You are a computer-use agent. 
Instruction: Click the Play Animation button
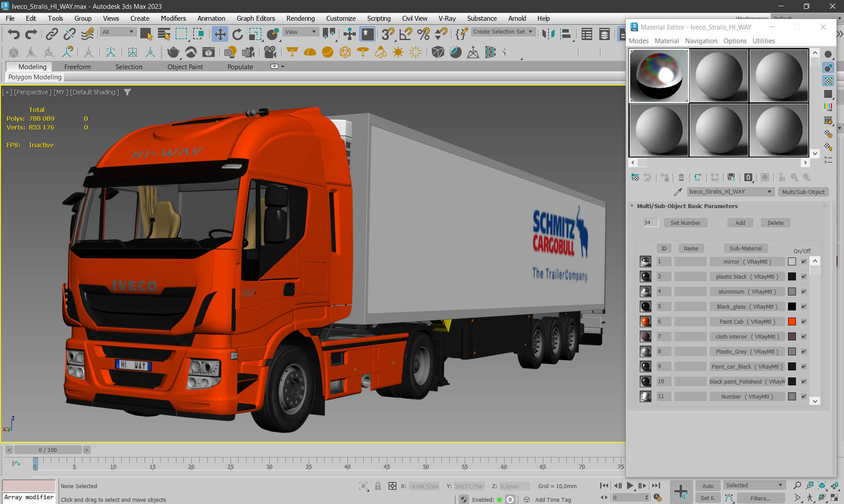click(x=630, y=485)
